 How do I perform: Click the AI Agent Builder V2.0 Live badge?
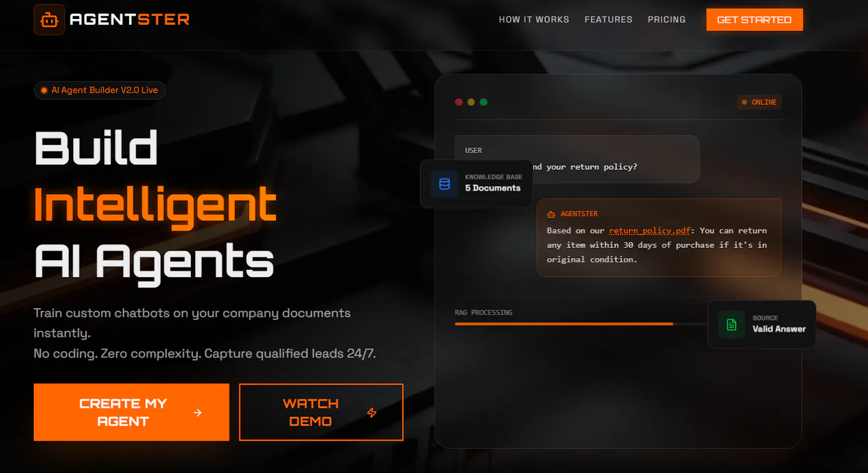coord(100,90)
